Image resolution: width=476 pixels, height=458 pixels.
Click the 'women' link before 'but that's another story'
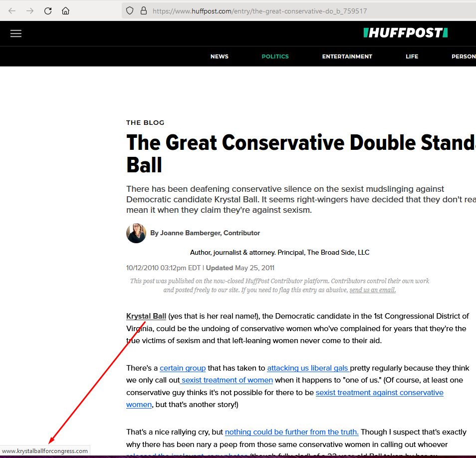pyautogui.click(x=139, y=405)
